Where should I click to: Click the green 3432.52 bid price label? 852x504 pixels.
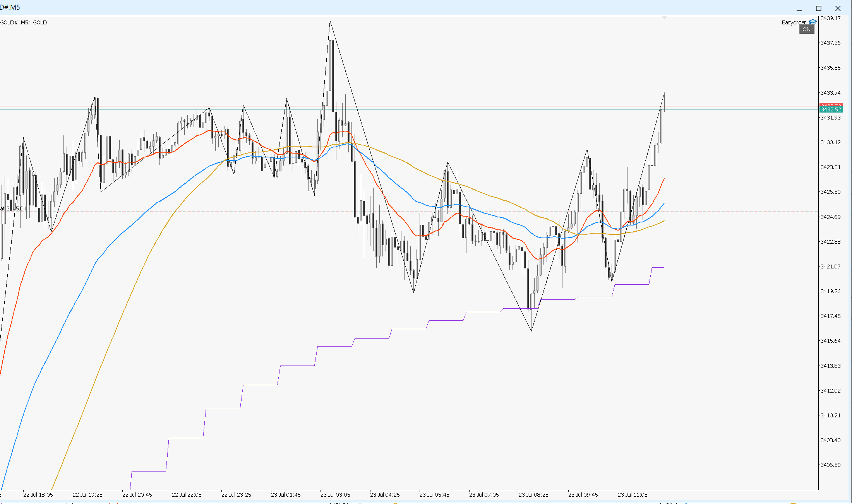tap(831, 110)
